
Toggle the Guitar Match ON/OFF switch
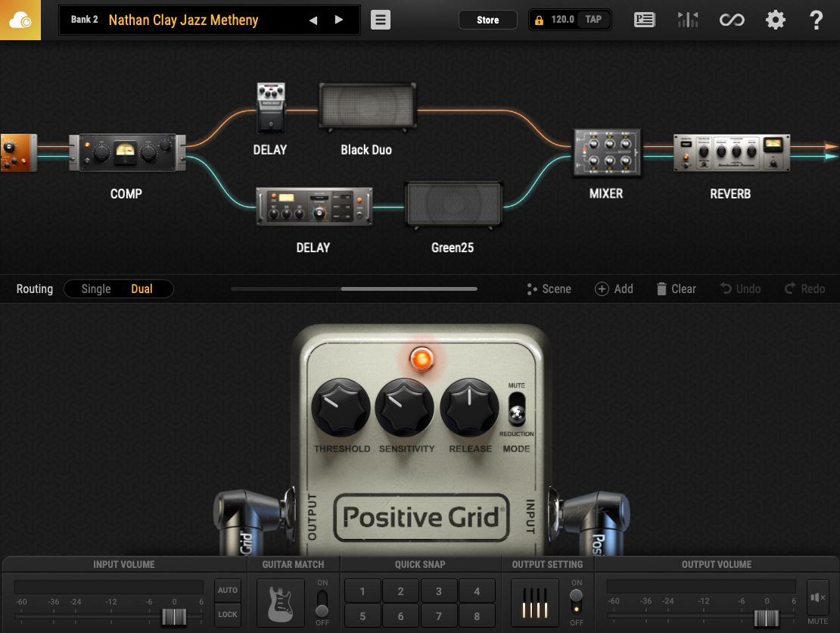[322, 603]
